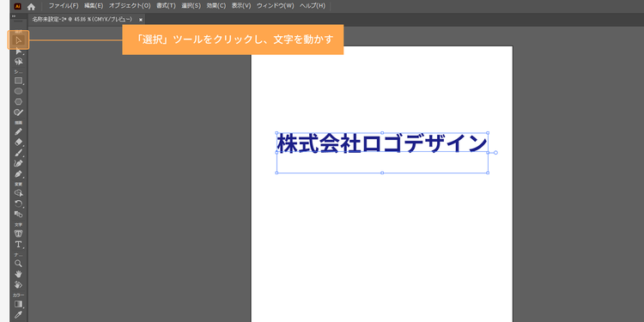The image size is (644, 322).
Task: Click the text box bottom-center handle
Action: coord(382,173)
